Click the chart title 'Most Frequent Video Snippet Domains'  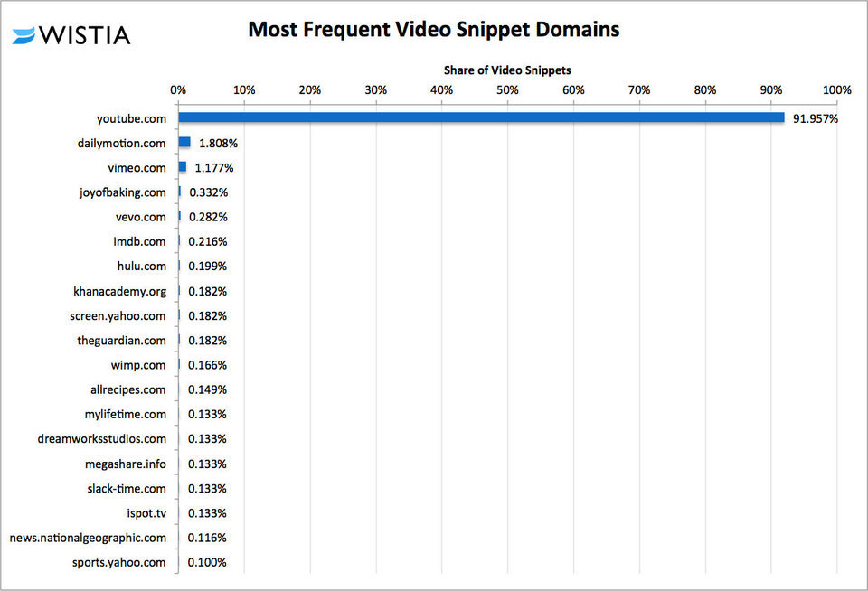point(434,29)
